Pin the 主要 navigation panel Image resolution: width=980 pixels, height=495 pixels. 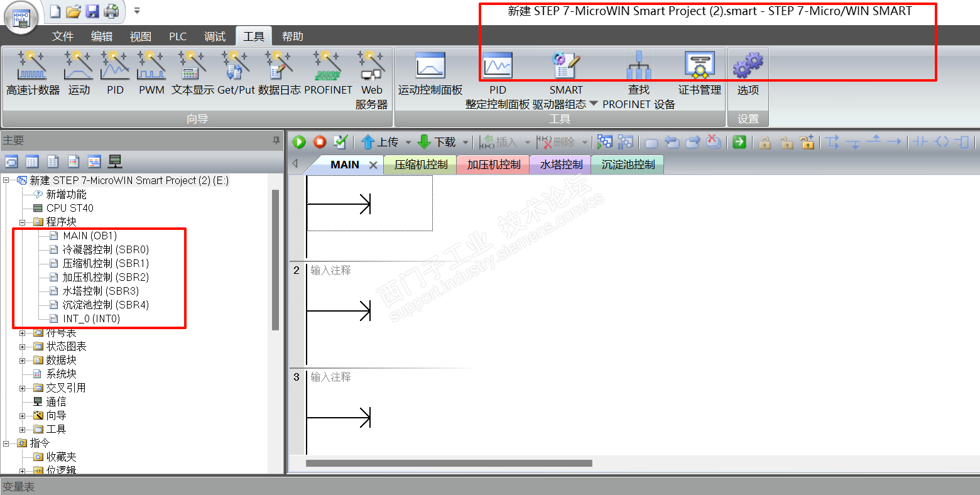click(x=276, y=141)
